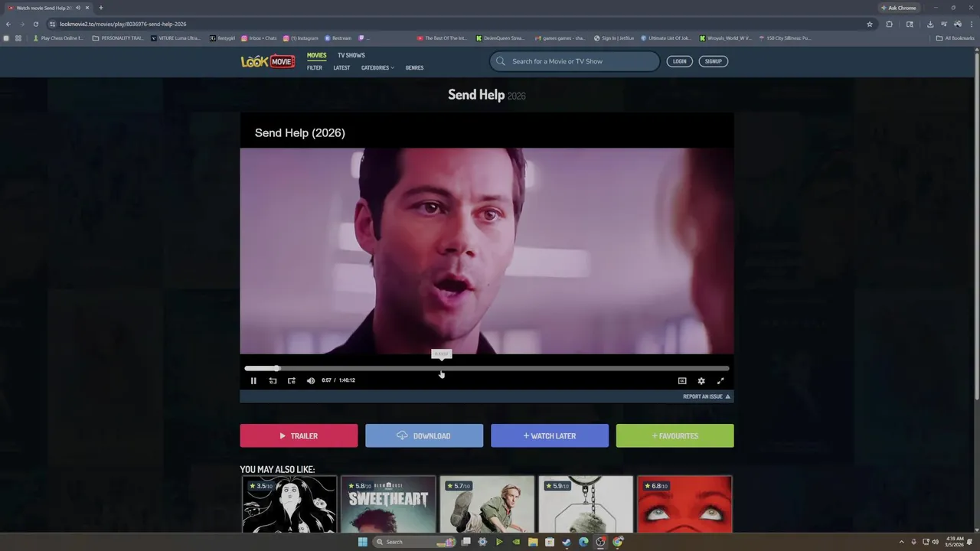
Task: Click the browser back arrow
Action: click(x=8, y=24)
